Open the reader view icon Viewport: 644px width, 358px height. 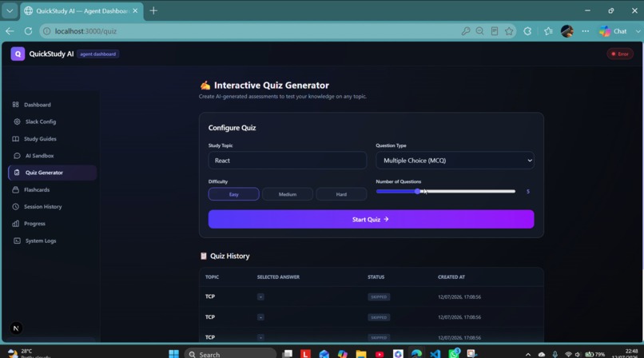(495, 31)
